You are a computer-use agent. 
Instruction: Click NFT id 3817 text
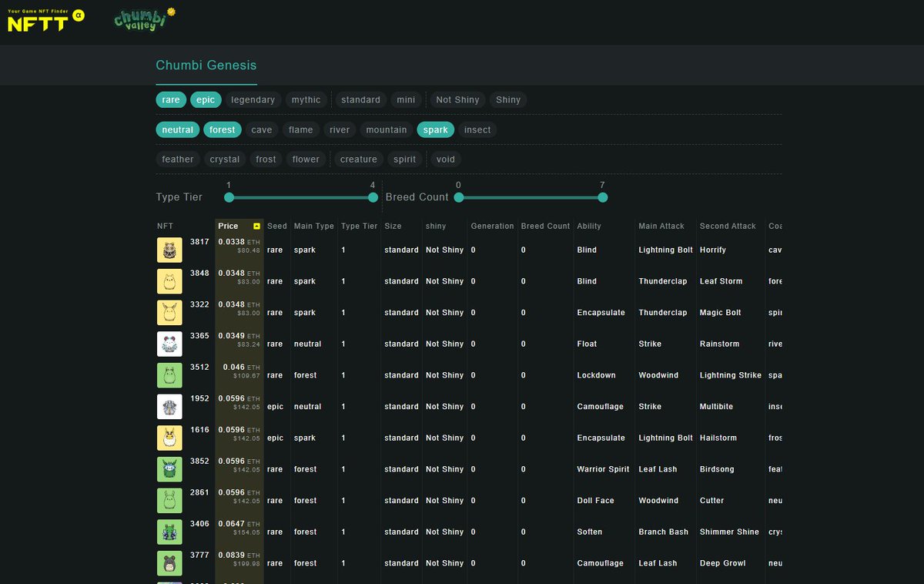click(199, 242)
